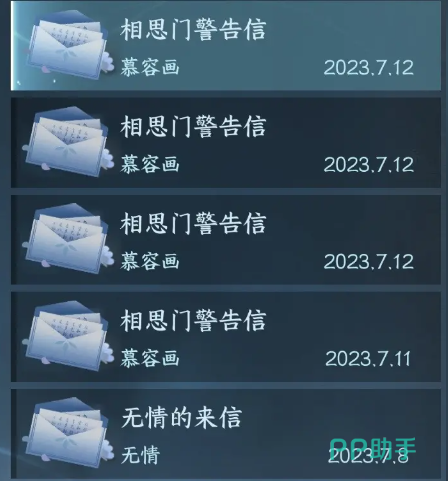Image resolution: width=448 pixels, height=481 pixels.
Task: Open the envelope icon of the 2023.7.11 mail
Action: click(x=68, y=336)
